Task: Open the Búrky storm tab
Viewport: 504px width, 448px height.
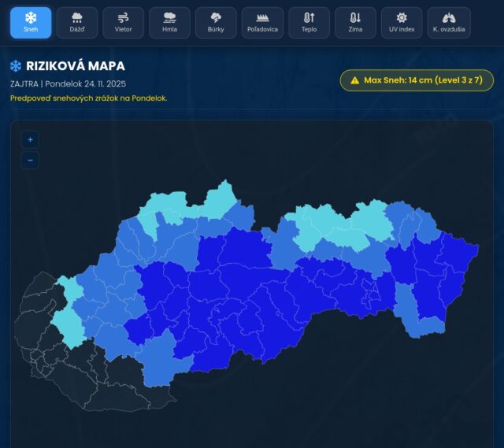Action: click(x=216, y=23)
